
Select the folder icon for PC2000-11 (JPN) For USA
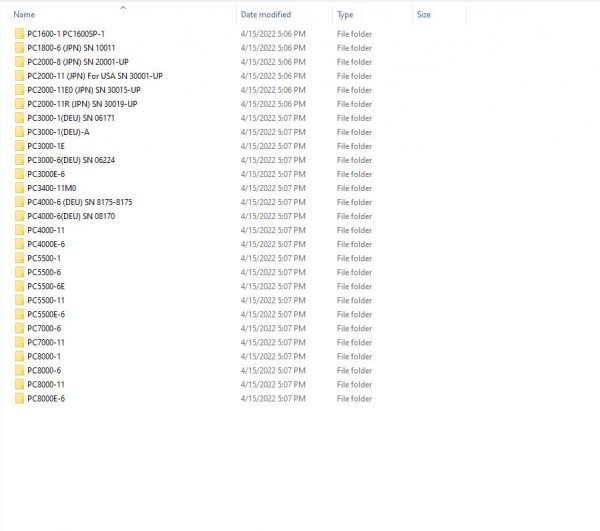pos(20,76)
